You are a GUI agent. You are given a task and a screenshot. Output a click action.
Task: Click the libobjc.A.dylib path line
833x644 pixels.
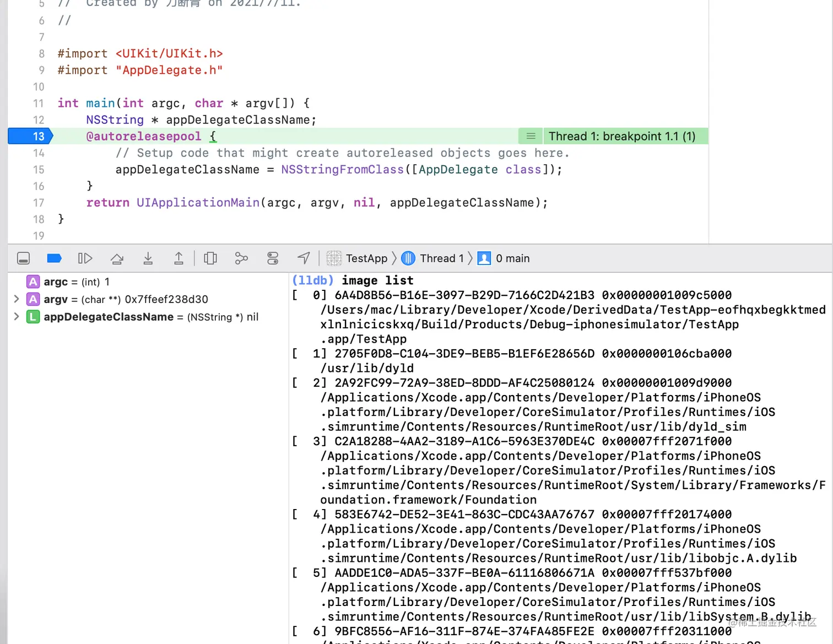[x=559, y=558]
